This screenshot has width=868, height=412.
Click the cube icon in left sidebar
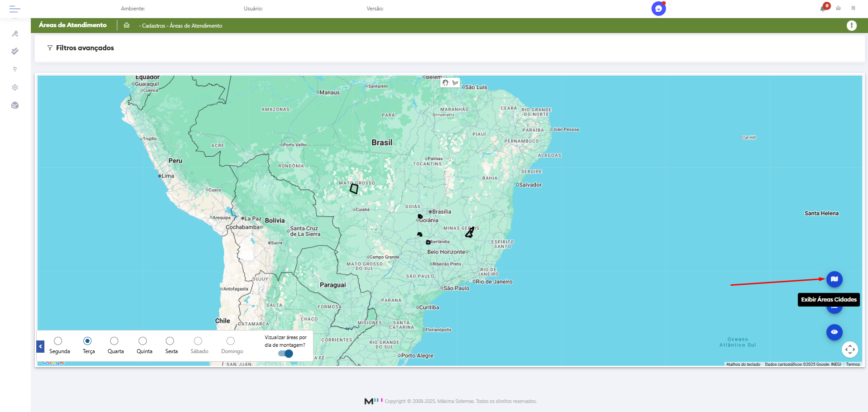coord(15,105)
